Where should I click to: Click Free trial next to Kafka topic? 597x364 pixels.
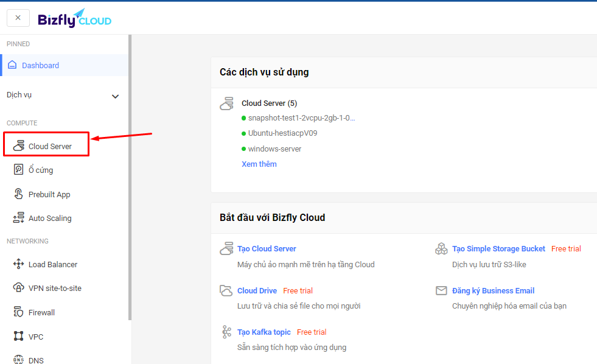[x=312, y=332]
